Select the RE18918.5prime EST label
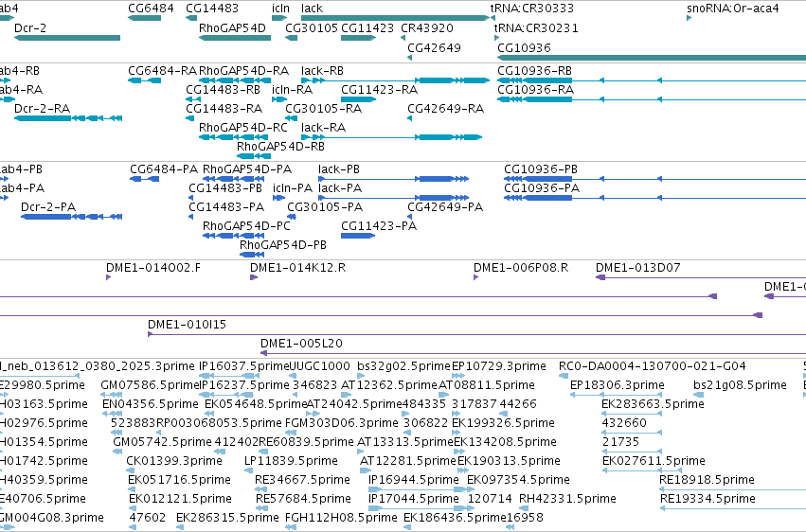The height and width of the screenshot is (532, 806). pos(707,481)
